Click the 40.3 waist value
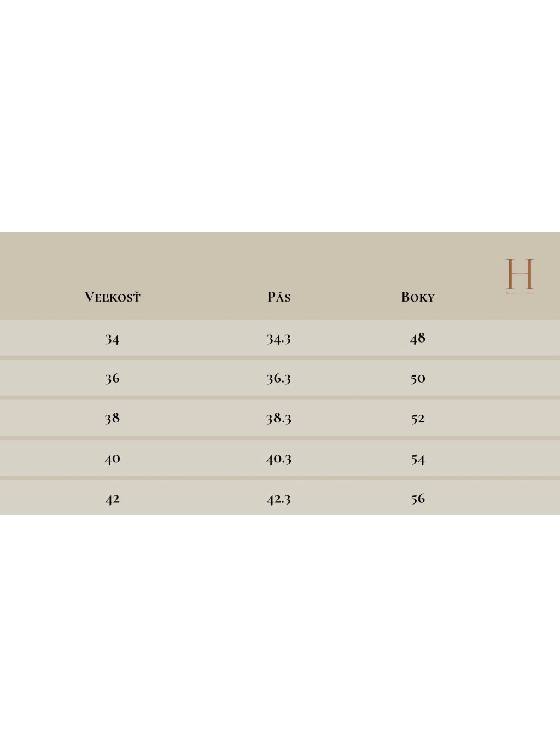Image resolution: width=560 pixels, height=747 pixels. click(x=279, y=459)
